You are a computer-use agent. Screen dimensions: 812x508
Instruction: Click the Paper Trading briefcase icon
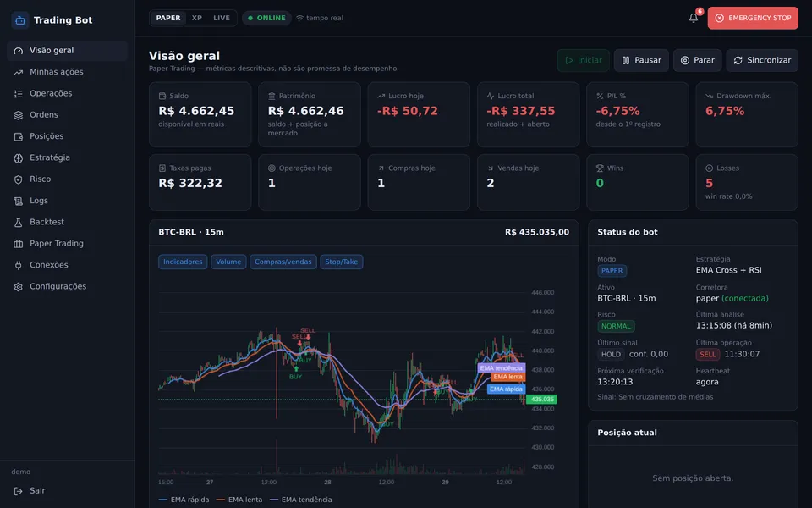(18, 244)
